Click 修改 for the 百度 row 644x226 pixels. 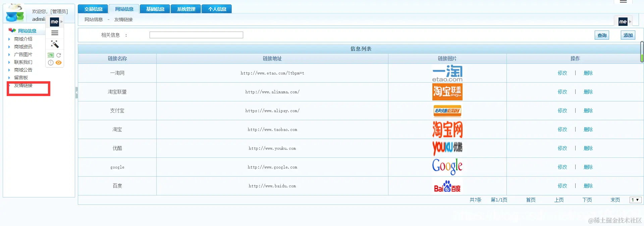coord(562,186)
